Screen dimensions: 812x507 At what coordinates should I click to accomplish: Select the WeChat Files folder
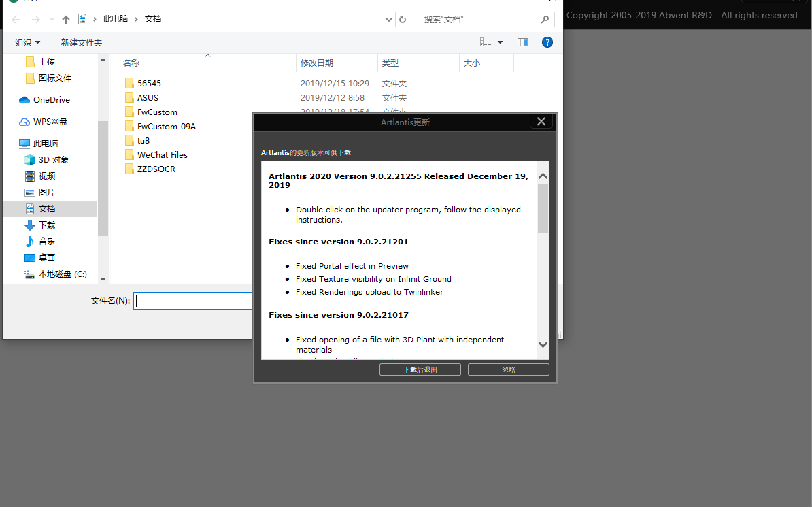coord(162,155)
